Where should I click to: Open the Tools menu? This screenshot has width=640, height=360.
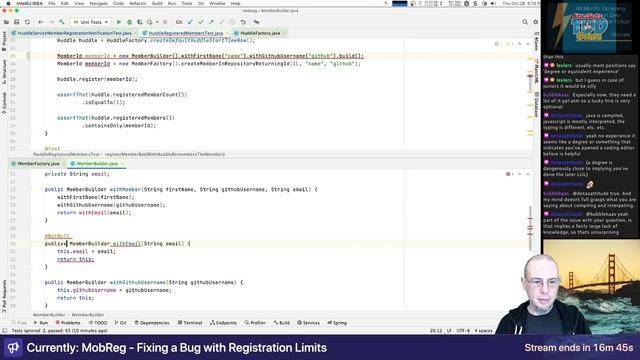(x=187, y=3)
